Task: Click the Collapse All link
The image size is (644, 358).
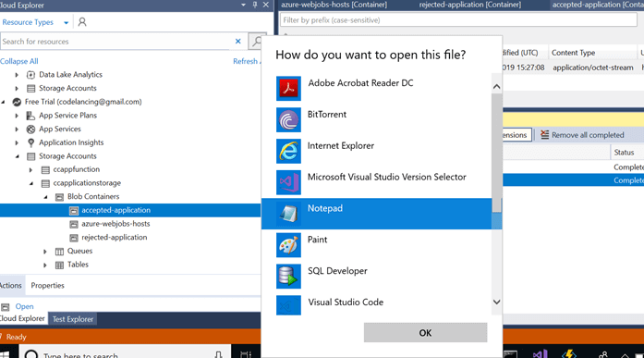Action: [18, 61]
